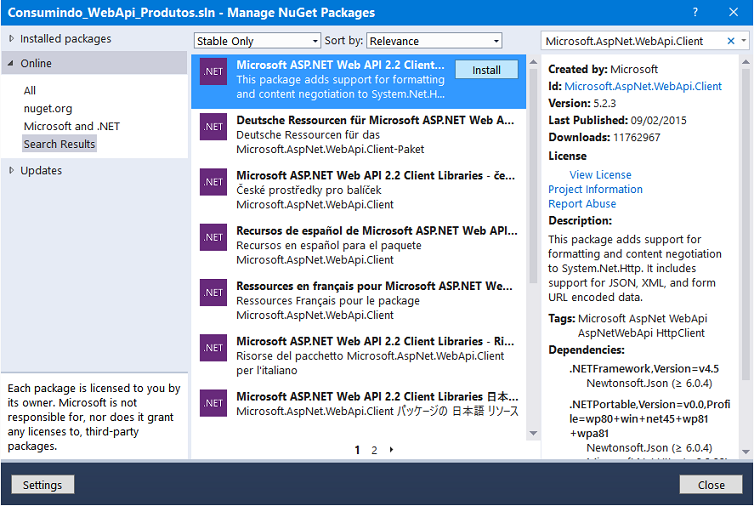Select the Ressources en français package title

(x=374, y=286)
